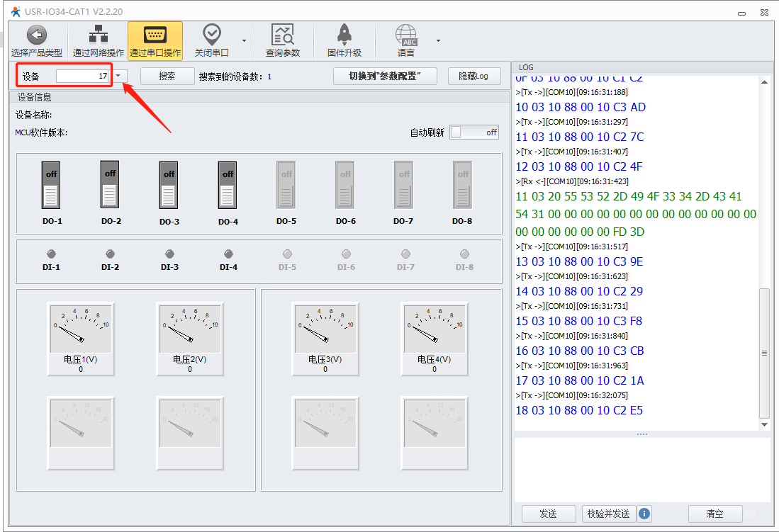Image resolution: width=779 pixels, height=532 pixels.
Task: Toggle the disabled DO-6 switch
Action: (x=345, y=185)
